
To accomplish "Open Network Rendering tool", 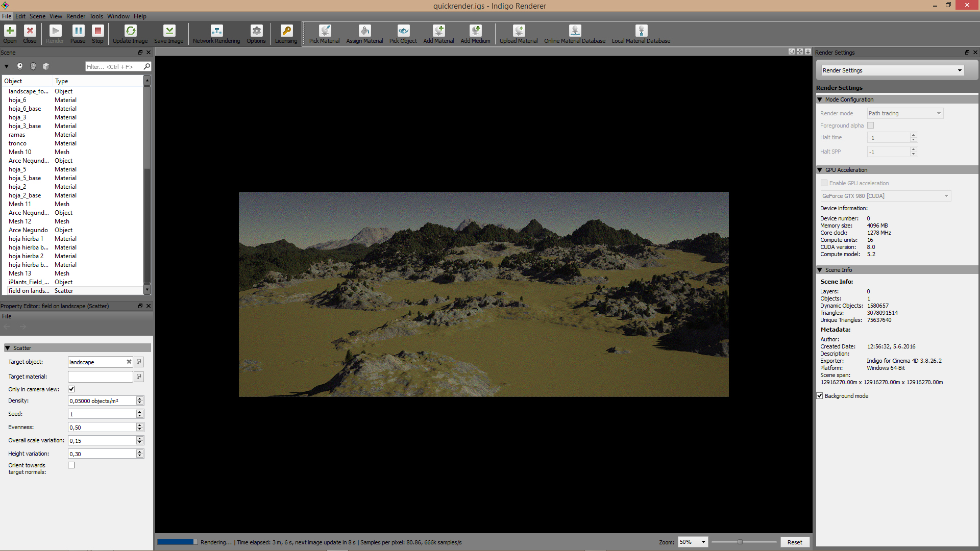I will pos(216,31).
